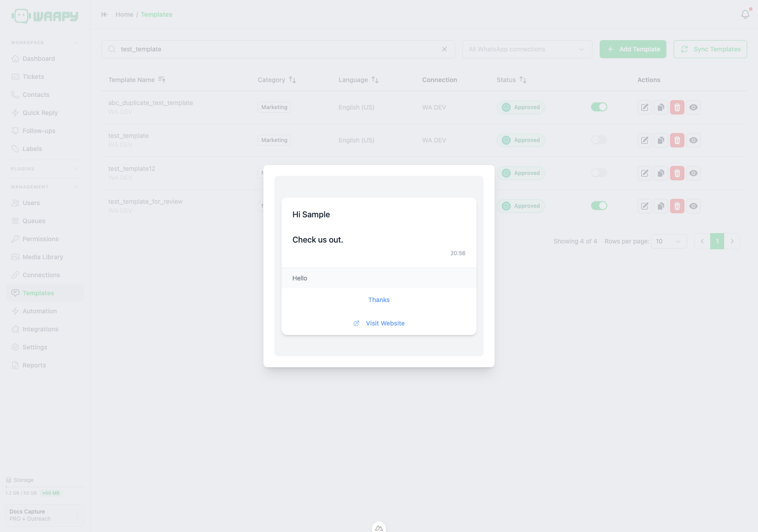Go to Tickets page
The height and width of the screenshot is (532, 758).
coord(45,77)
